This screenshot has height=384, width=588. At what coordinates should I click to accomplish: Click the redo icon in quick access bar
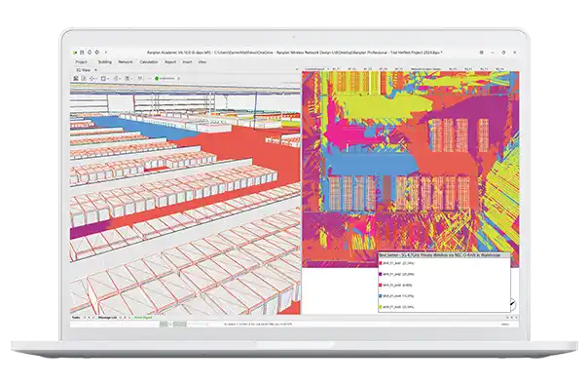pyautogui.click(x=97, y=53)
